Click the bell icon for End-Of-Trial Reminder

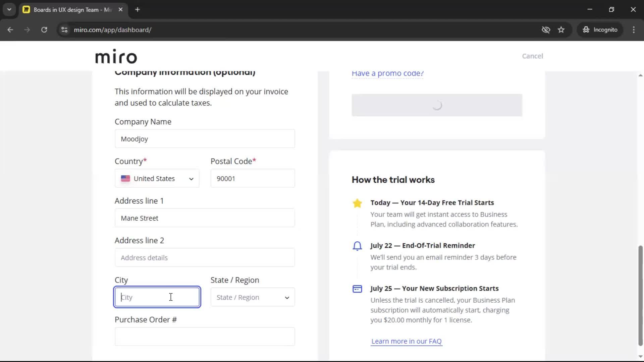click(x=357, y=246)
